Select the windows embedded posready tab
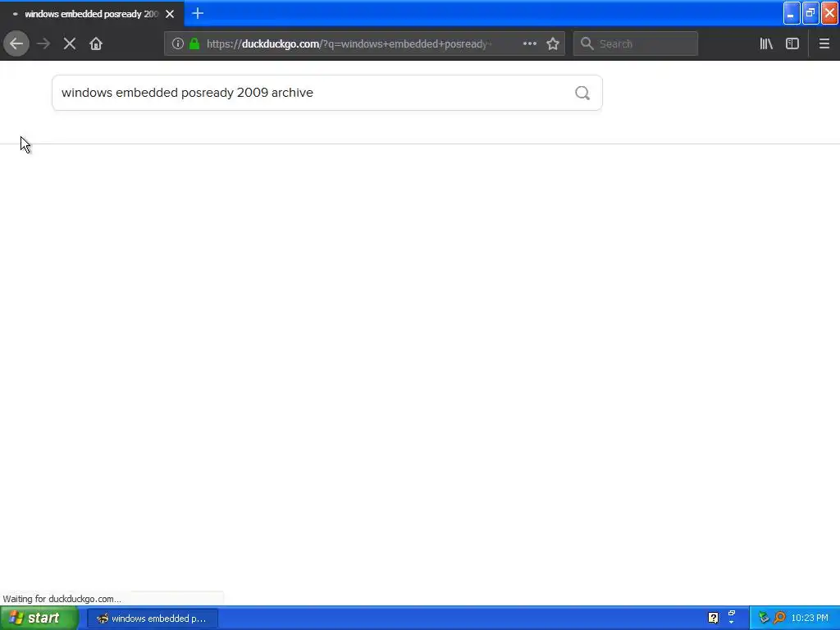Screen dimensions: 840x630 pos(92,14)
